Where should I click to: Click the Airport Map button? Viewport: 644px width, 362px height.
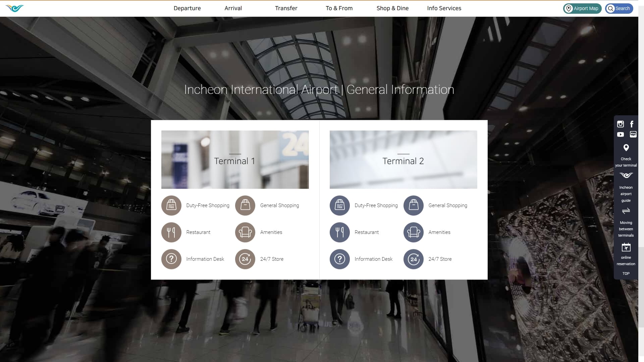coord(582,8)
